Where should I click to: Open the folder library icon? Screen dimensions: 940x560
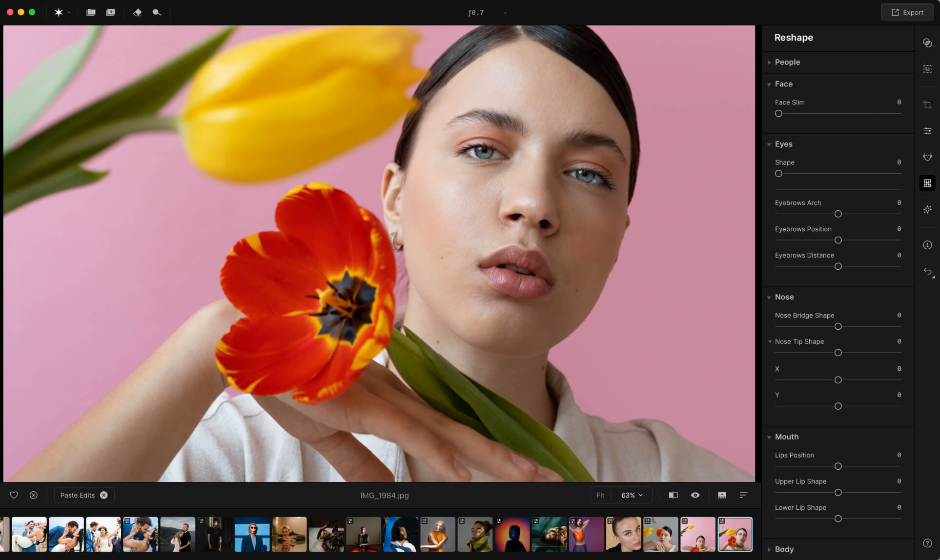pyautogui.click(x=91, y=12)
